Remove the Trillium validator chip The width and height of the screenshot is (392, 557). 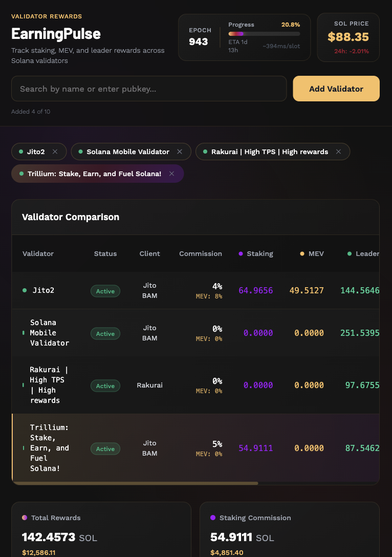point(171,174)
